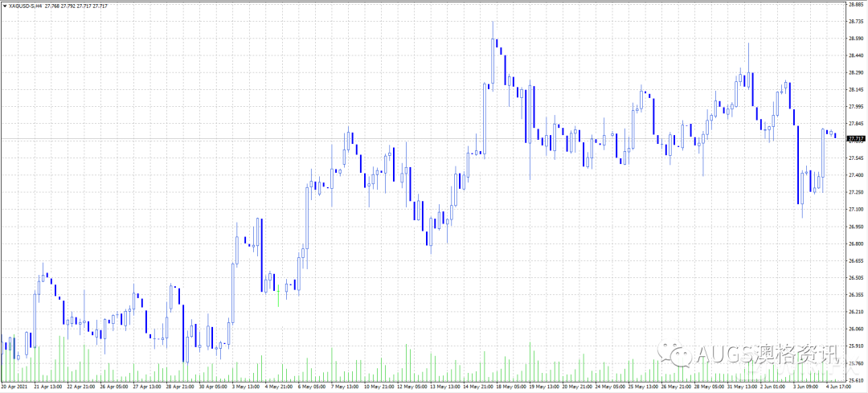Click the 26.950 price axis label
The height and width of the screenshot is (393, 868).
click(855, 227)
